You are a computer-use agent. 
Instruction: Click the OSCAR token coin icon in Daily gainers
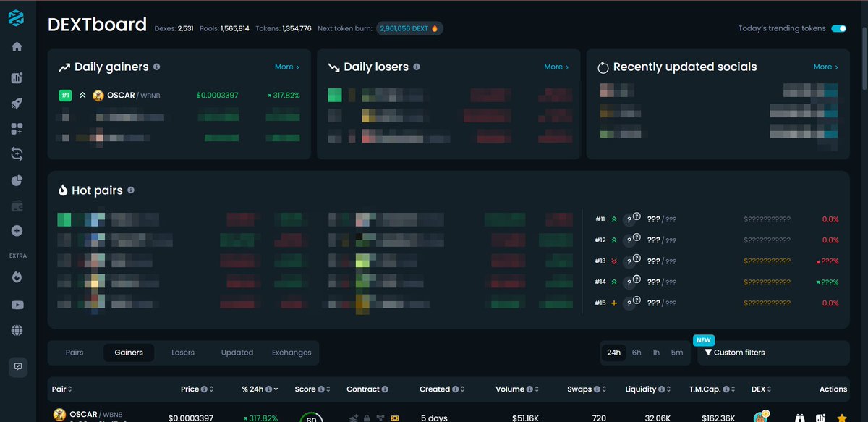[98, 96]
